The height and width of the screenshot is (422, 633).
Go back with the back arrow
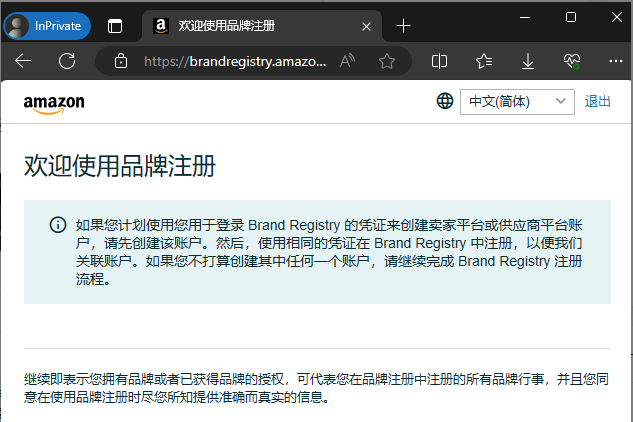click(x=23, y=61)
